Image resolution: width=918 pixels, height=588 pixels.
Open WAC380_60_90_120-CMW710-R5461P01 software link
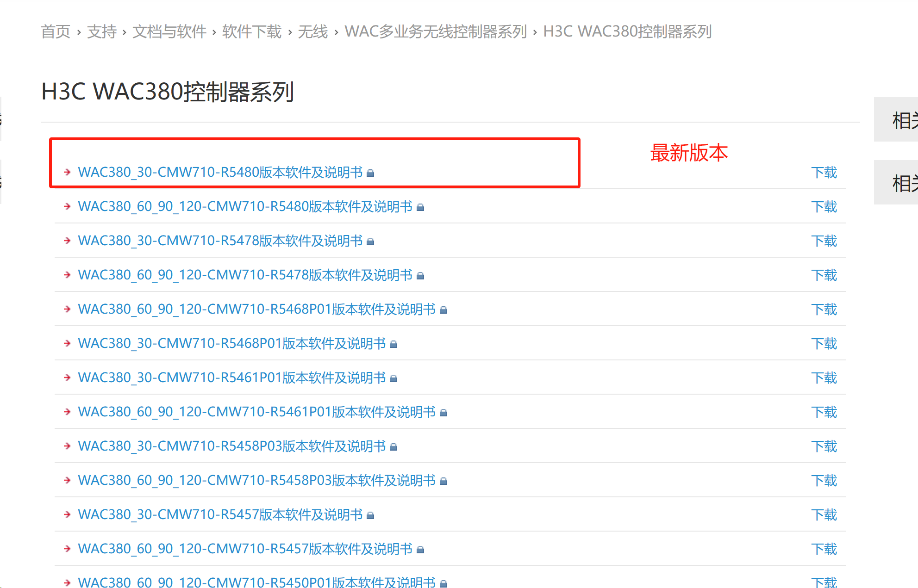tap(256, 412)
